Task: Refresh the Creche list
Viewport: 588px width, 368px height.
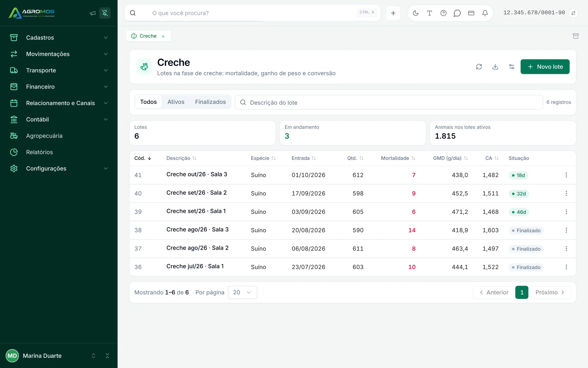Action: pyautogui.click(x=479, y=67)
